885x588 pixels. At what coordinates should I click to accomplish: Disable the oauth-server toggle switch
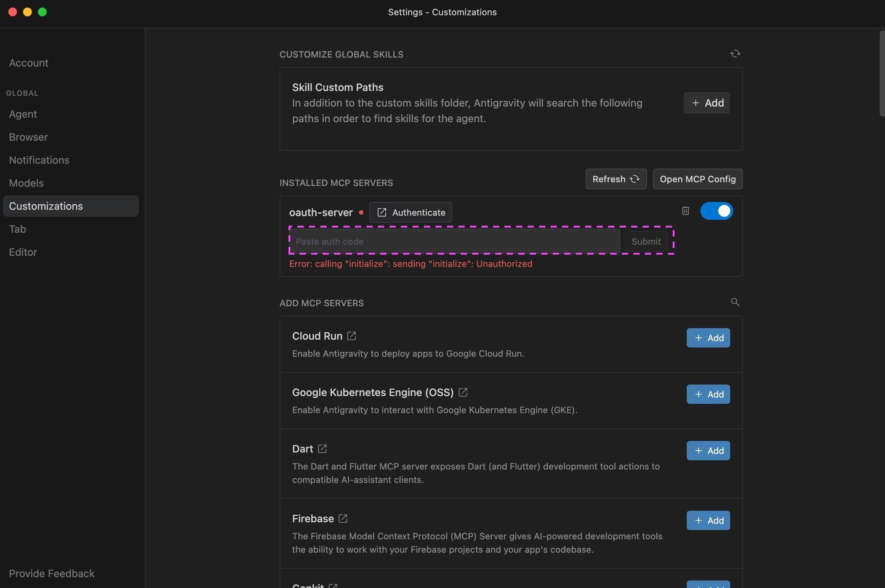point(716,211)
